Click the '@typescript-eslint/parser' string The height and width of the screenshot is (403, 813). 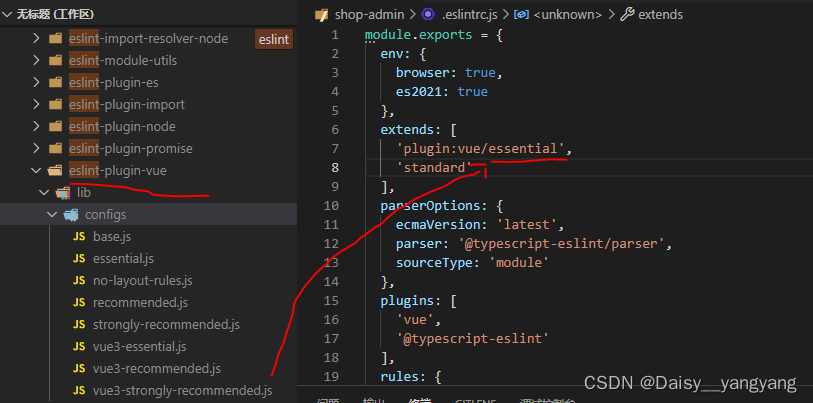click(x=561, y=244)
